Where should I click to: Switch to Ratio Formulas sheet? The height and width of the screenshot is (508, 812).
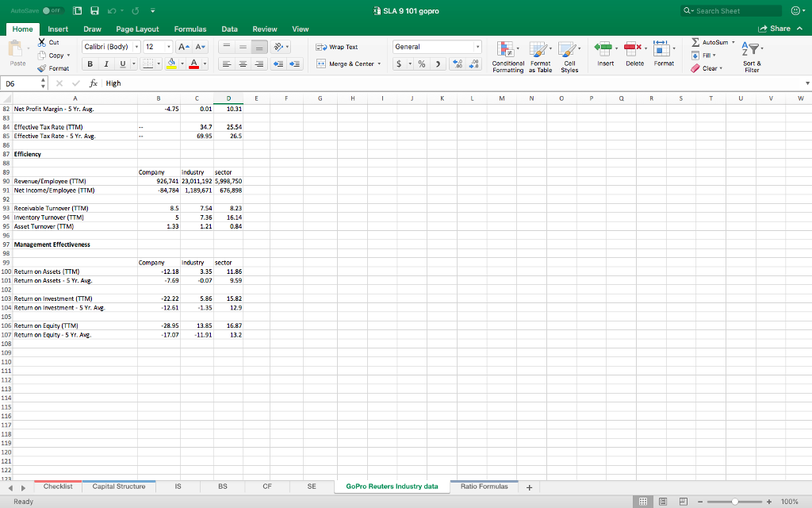(485, 487)
